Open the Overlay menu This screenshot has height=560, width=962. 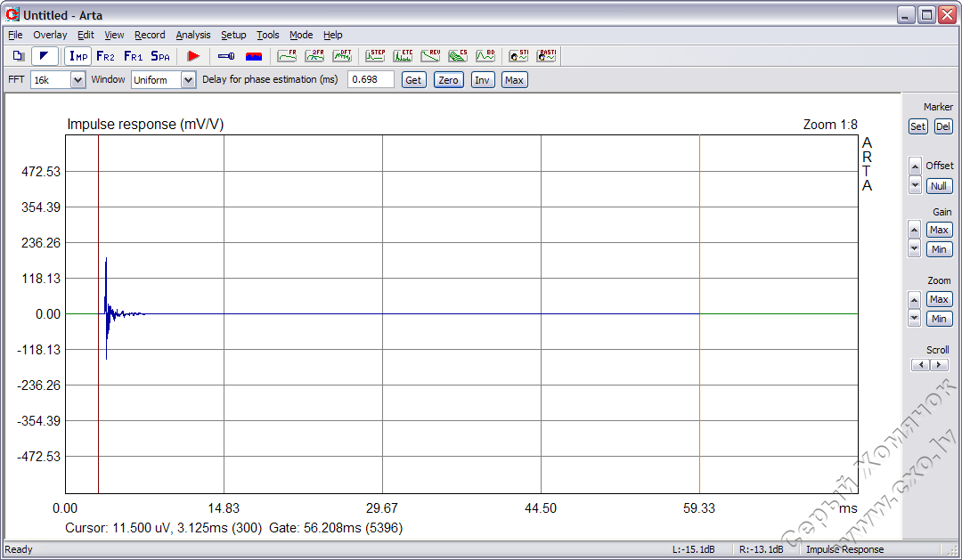(x=50, y=35)
